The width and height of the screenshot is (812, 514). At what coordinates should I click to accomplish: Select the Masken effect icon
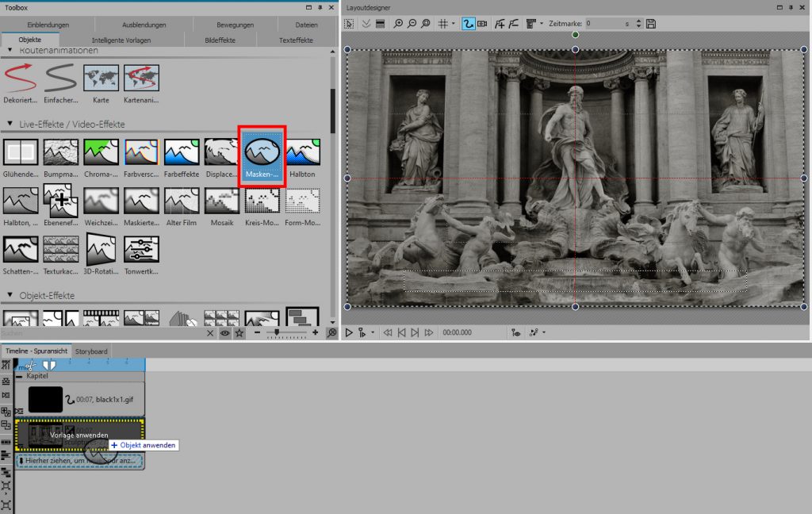click(x=262, y=152)
